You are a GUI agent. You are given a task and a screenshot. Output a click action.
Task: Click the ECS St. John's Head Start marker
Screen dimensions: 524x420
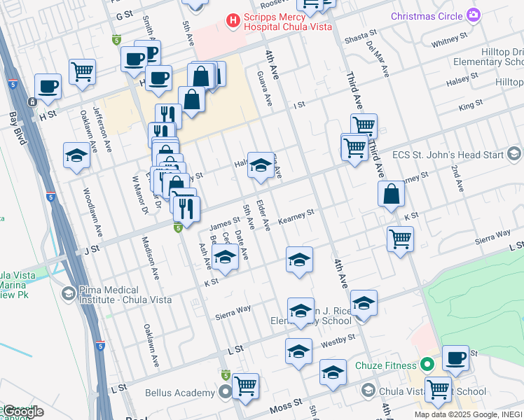pyautogui.click(x=514, y=155)
